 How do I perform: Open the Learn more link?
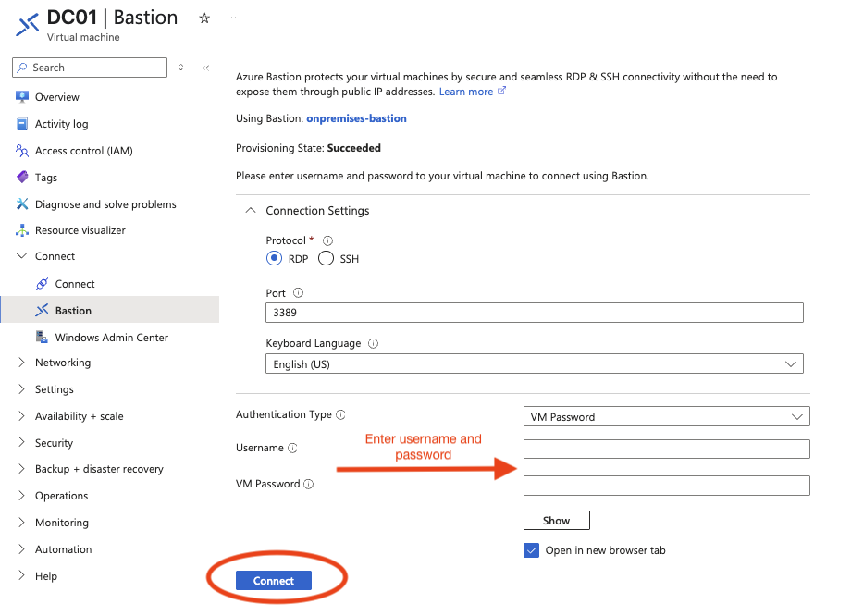465,92
